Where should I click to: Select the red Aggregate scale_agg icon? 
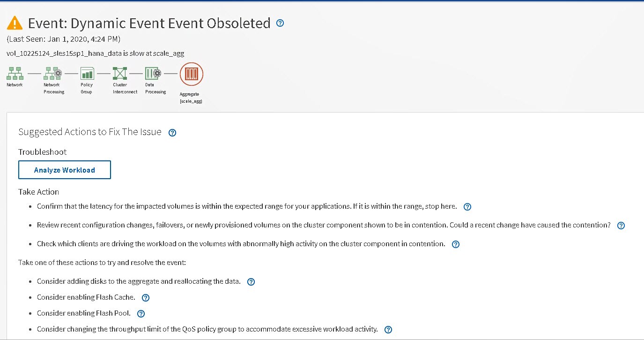(192, 74)
